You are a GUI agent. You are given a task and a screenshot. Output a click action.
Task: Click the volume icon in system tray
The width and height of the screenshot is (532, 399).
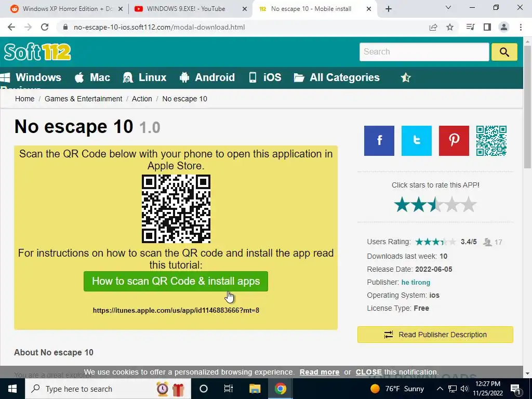click(464, 389)
